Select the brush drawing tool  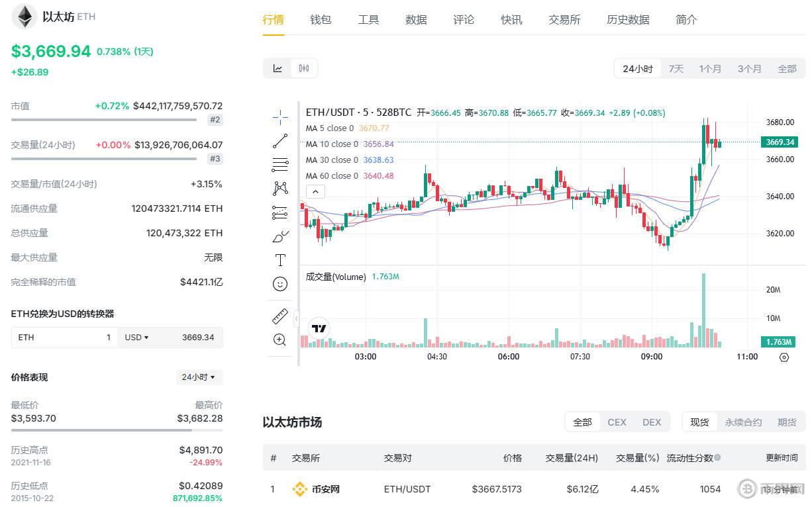pos(280,236)
